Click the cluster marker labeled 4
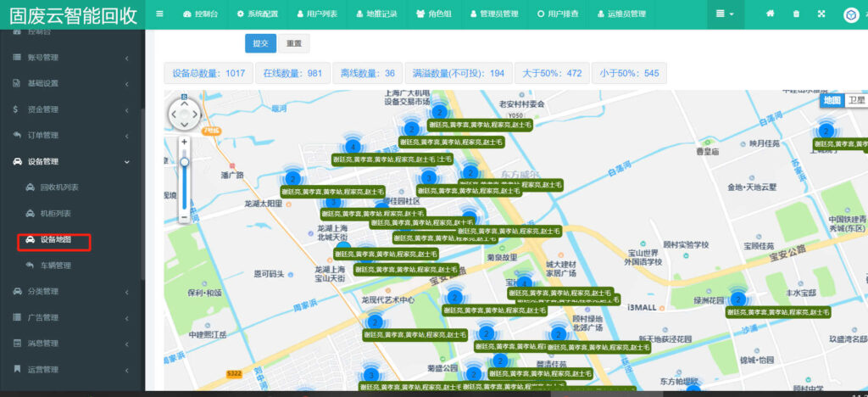The image size is (868, 397). (x=351, y=147)
